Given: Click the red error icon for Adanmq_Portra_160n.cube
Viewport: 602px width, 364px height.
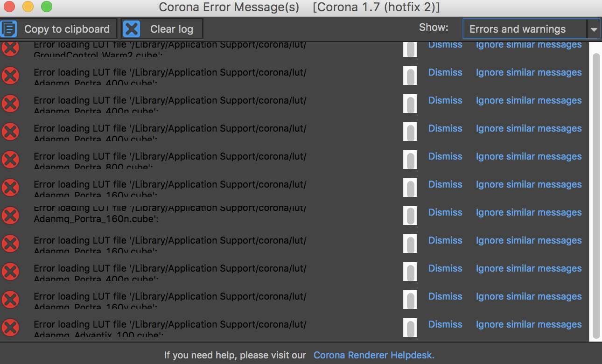Looking at the screenshot, I should 10,216.
